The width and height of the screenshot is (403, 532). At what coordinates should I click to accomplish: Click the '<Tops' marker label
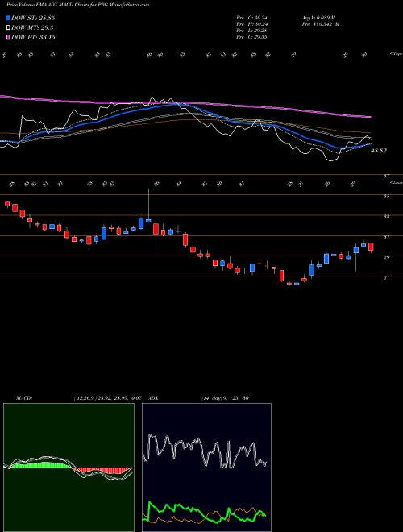pyautogui.click(x=396, y=54)
